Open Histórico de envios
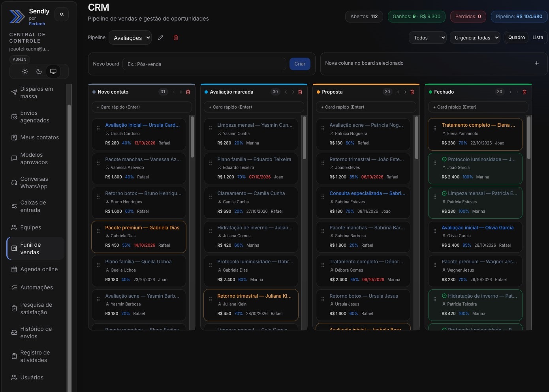Screen dimensions: 549x392 36,333
